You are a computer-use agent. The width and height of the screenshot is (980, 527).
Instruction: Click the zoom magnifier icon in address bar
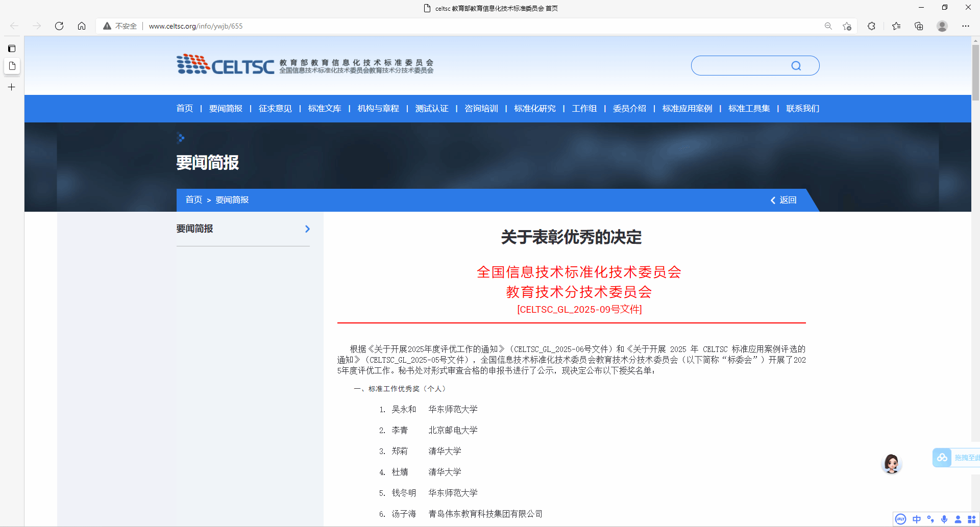828,26
